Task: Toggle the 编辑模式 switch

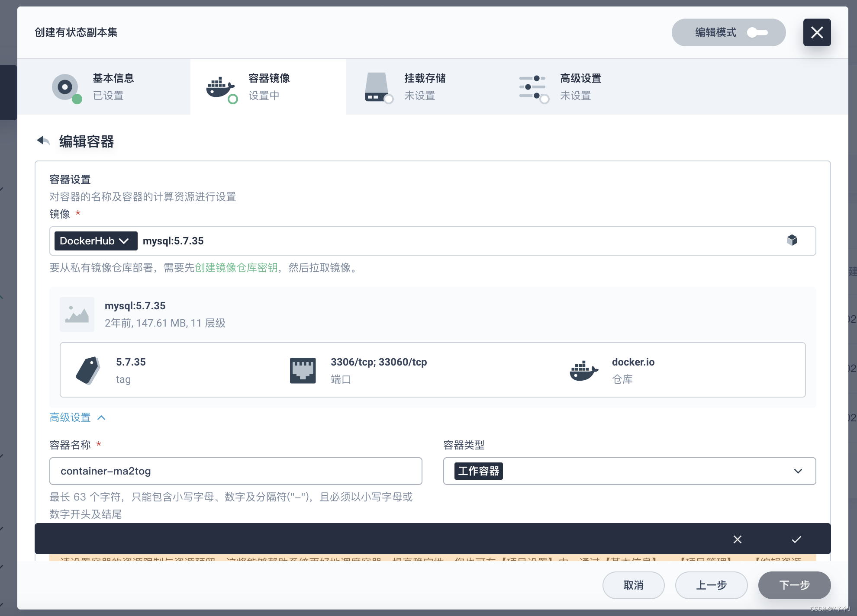Action: [757, 32]
